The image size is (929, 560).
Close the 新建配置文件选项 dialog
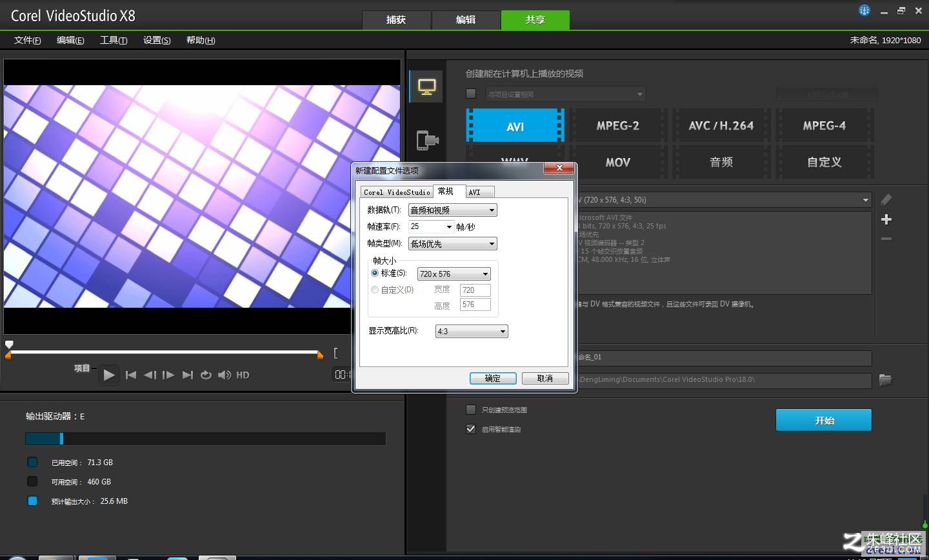(x=559, y=168)
